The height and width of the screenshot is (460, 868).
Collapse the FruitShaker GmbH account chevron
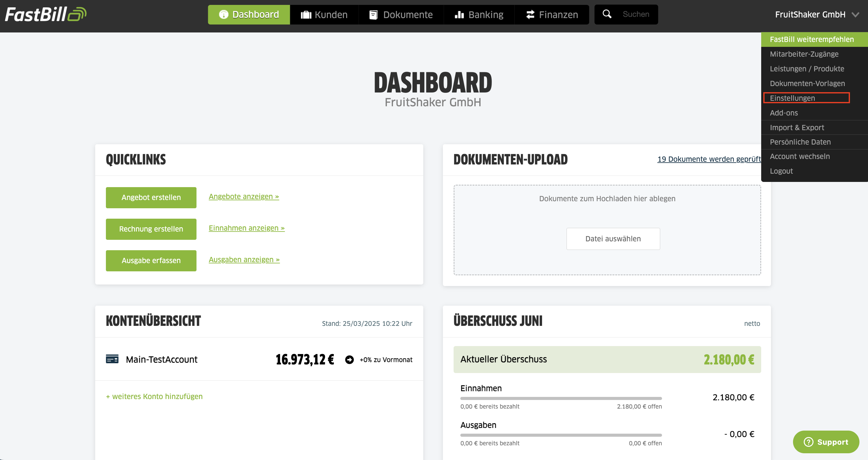pos(855,14)
